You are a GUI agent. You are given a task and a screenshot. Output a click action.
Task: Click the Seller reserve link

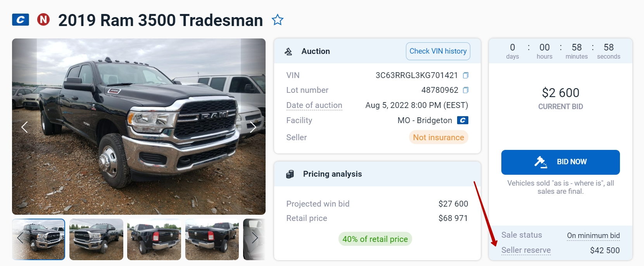coord(526,250)
